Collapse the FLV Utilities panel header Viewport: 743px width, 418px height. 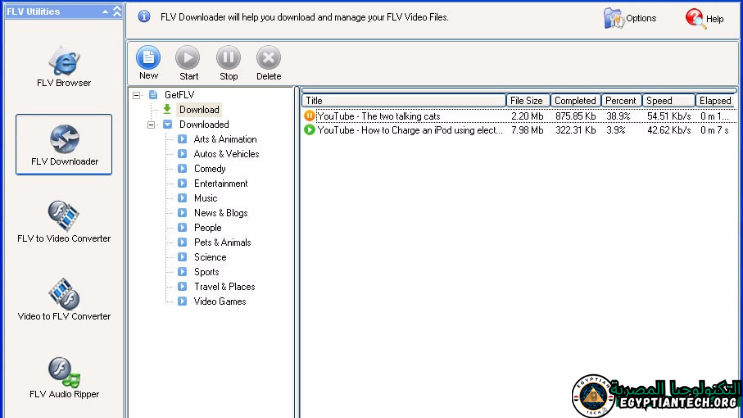(117, 12)
